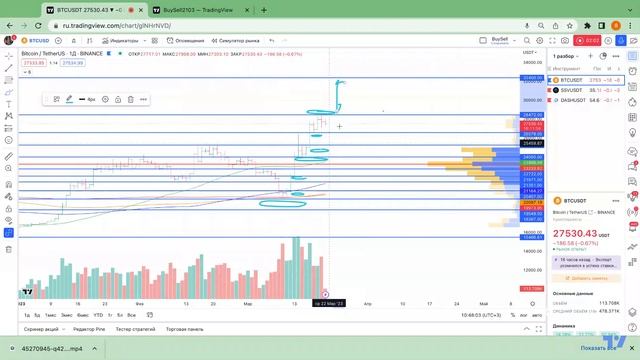The image size is (640, 360).
Task: Stop the red recording button
Action: [x=587, y=40]
